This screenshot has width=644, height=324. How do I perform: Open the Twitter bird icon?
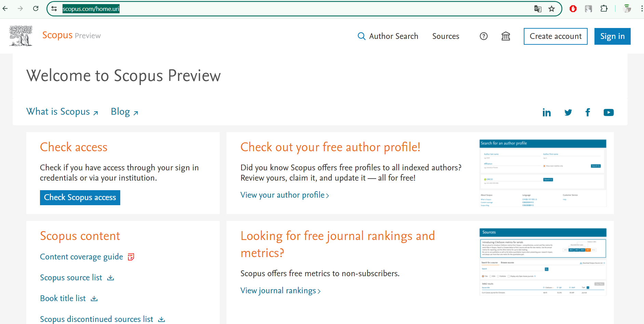568,113
